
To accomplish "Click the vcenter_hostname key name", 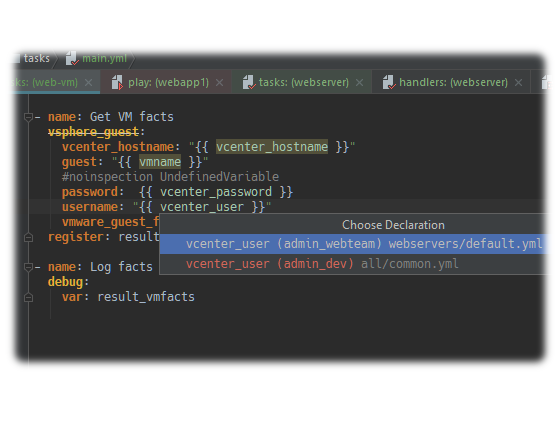I will [118, 147].
